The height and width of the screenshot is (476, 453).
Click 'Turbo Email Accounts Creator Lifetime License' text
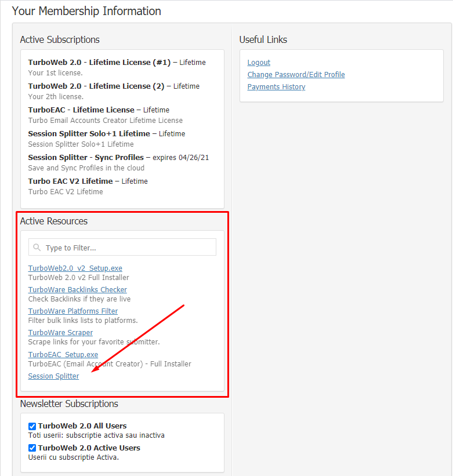tap(106, 121)
